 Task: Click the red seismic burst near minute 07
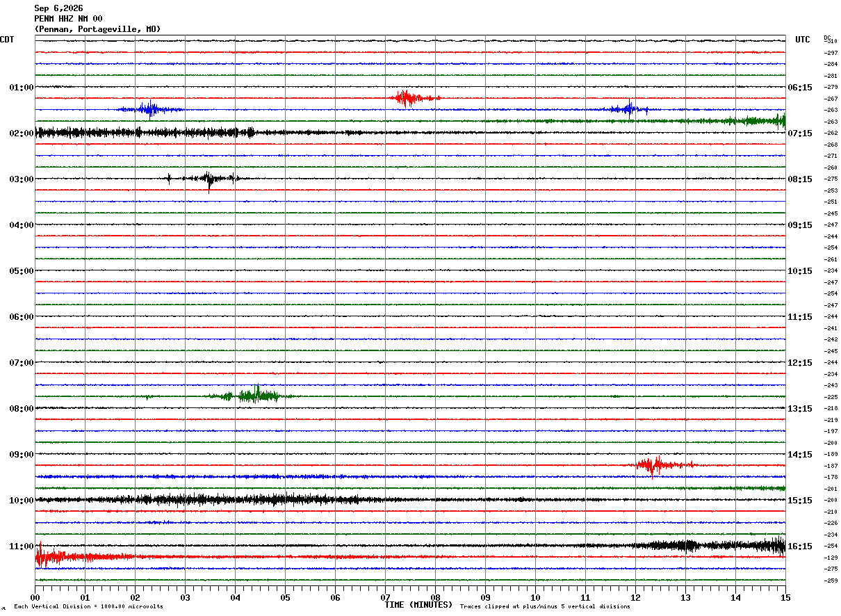coord(414,98)
